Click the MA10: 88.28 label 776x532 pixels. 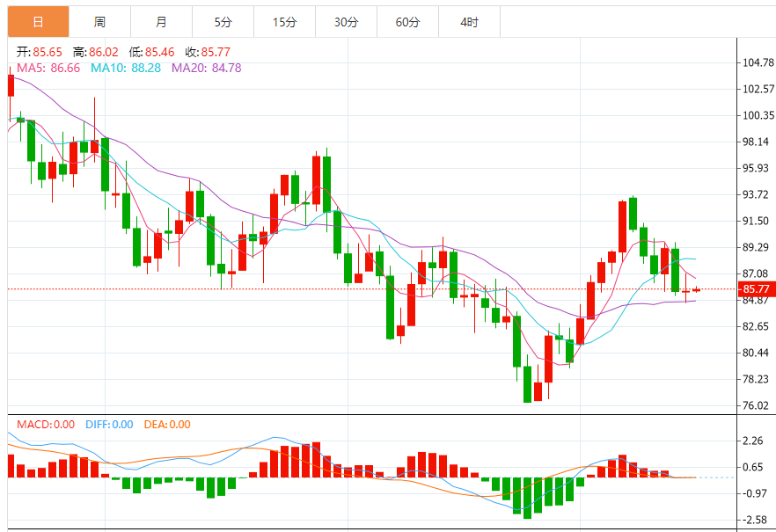tap(126, 68)
